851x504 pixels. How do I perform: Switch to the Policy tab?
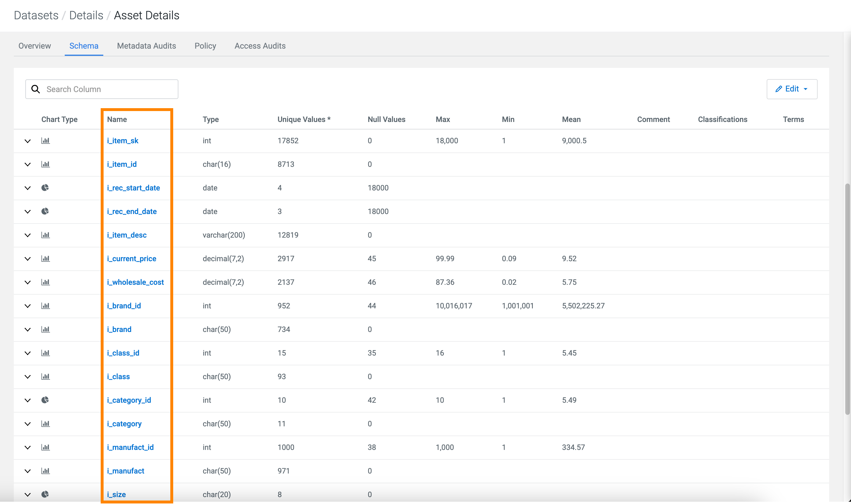[205, 46]
